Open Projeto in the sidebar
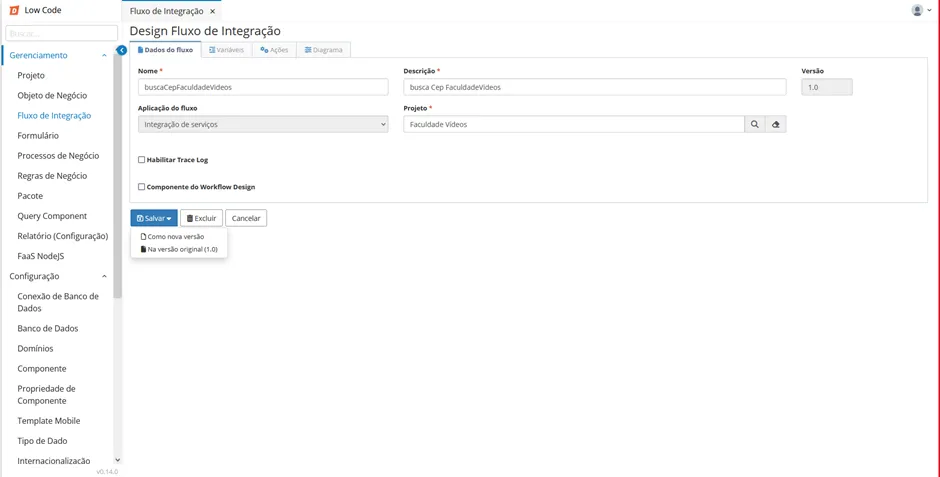 pos(31,76)
